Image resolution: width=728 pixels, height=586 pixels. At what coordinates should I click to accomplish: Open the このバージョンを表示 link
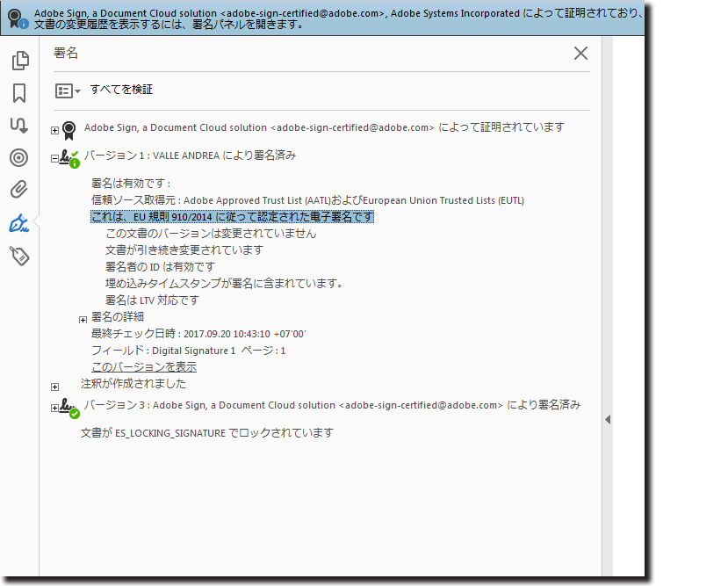tap(144, 367)
